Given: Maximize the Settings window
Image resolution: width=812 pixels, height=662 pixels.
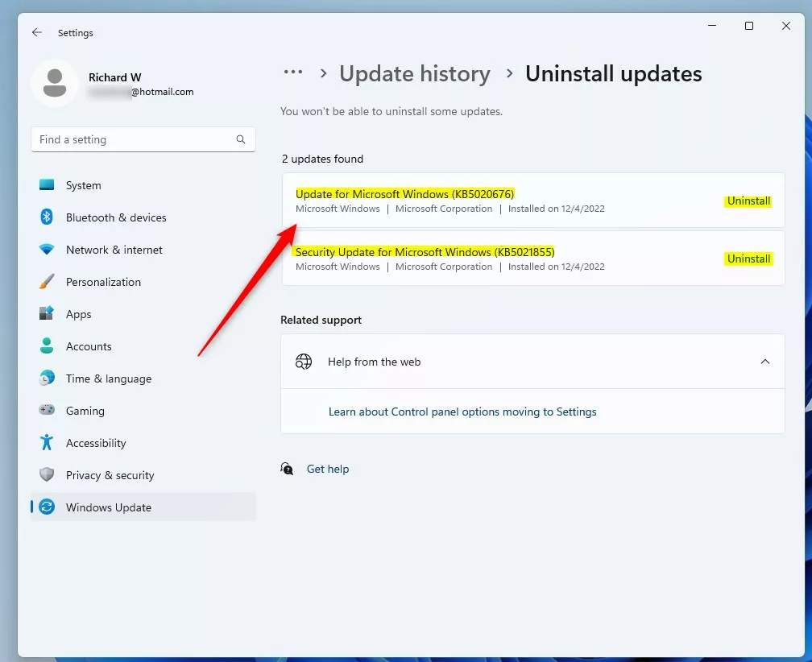Looking at the screenshot, I should tap(749, 25).
